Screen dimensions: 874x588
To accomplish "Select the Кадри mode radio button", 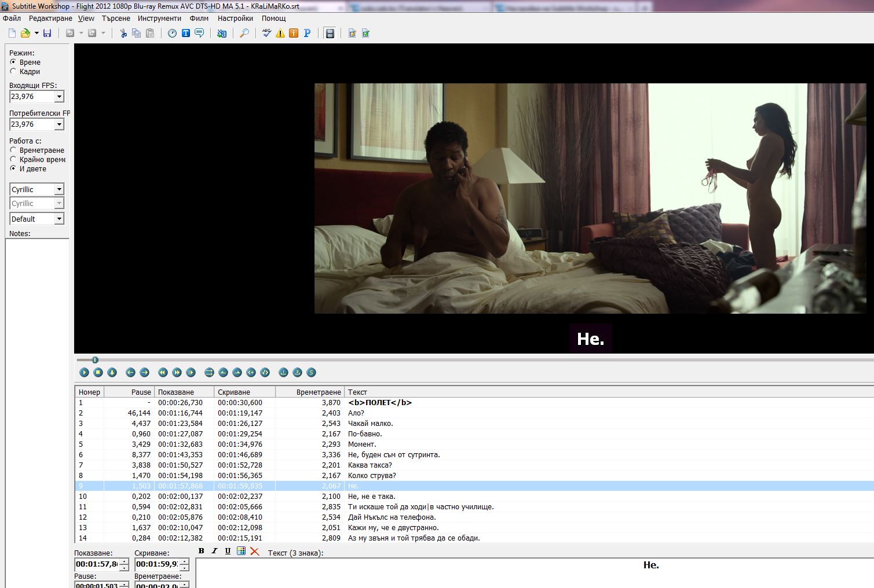I will [x=13, y=72].
